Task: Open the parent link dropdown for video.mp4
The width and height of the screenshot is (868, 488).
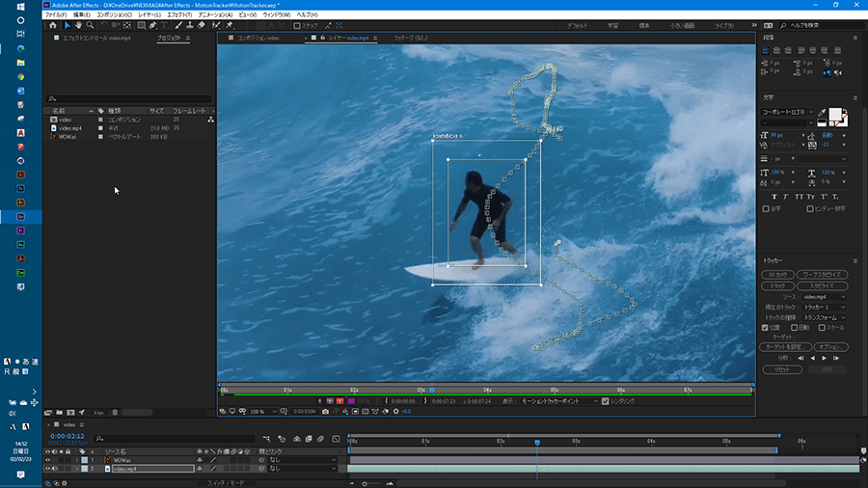Action: (x=302, y=469)
